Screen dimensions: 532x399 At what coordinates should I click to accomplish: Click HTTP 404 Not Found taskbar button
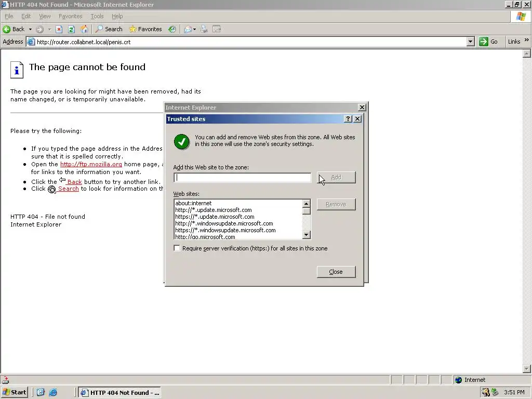[x=119, y=393]
